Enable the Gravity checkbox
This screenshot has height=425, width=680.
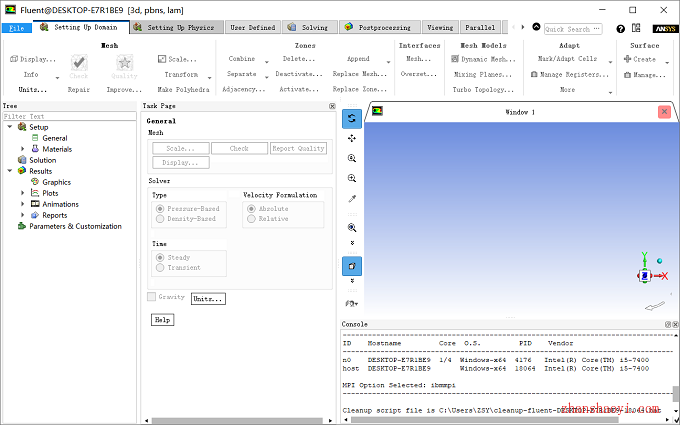coord(151,297)
